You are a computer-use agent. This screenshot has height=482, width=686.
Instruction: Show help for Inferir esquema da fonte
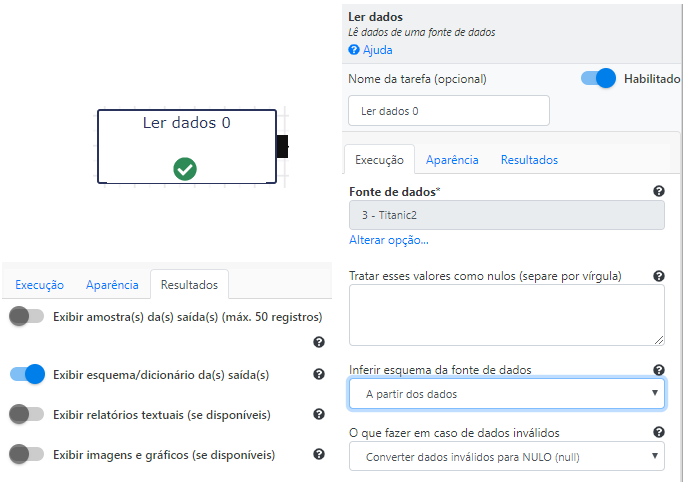click(658, 370)
